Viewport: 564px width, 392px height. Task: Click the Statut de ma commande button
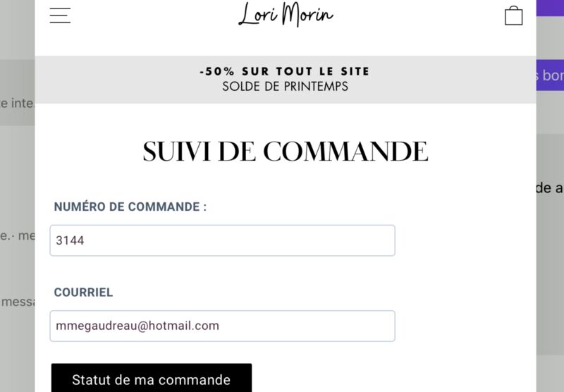(152, 378)
